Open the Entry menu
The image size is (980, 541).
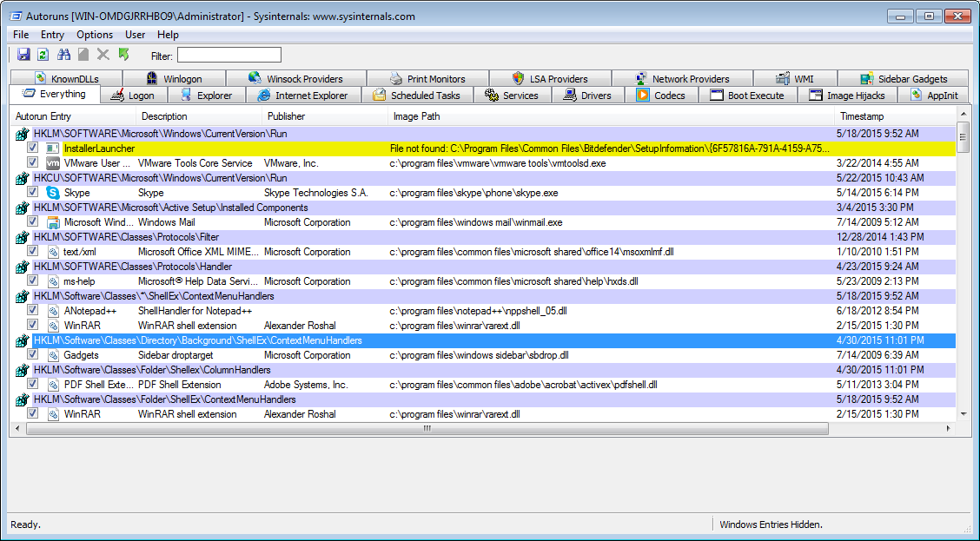[x=52, y=35]
